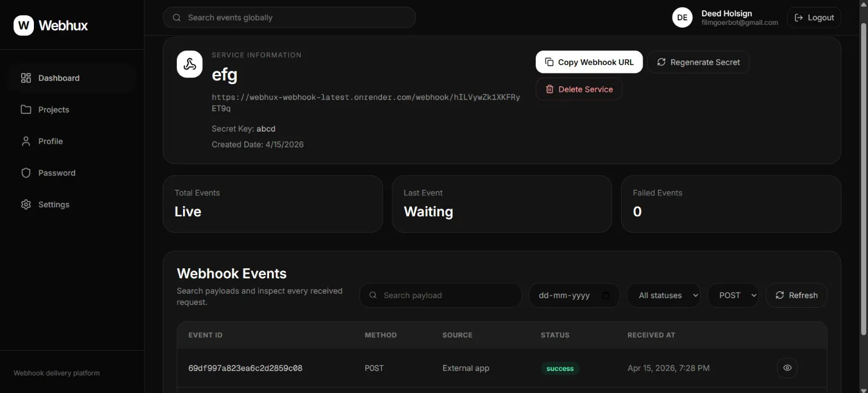Click the Apr 15, 2026, 7:28 PM timestamp
The width and height of the screenshot is (868, 393).
coord(669,368)
